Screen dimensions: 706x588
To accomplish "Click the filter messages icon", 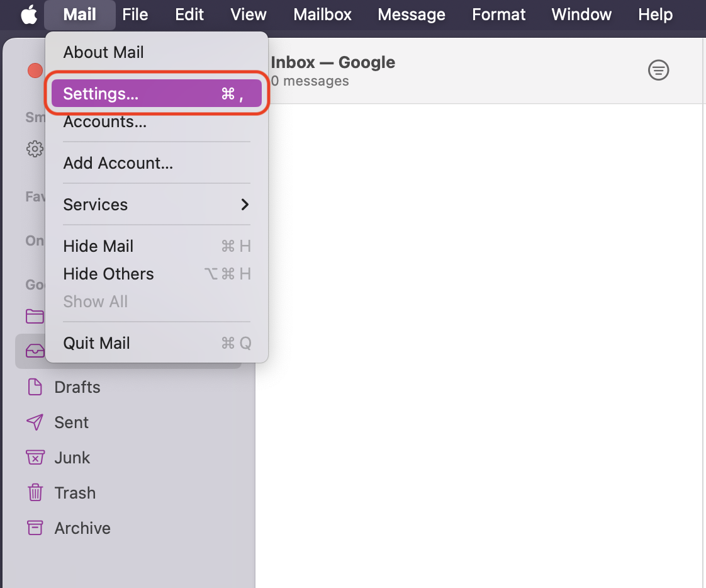I will point(658,71).
